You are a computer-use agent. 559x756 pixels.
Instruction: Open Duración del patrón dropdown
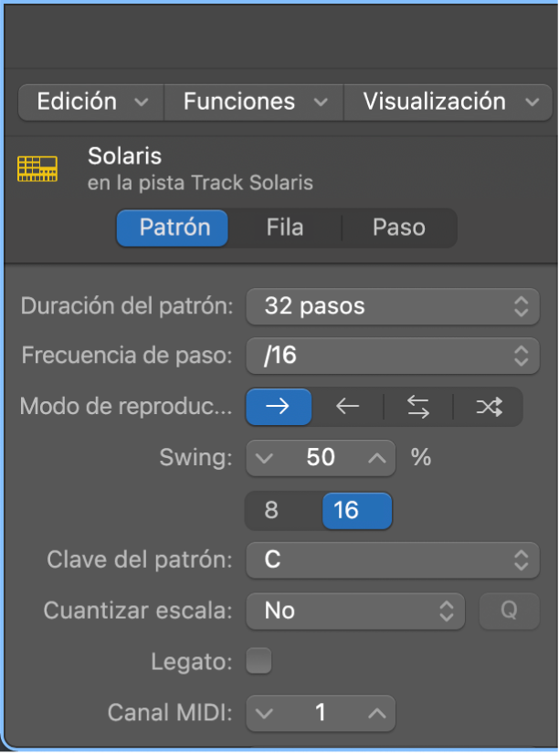392,306
